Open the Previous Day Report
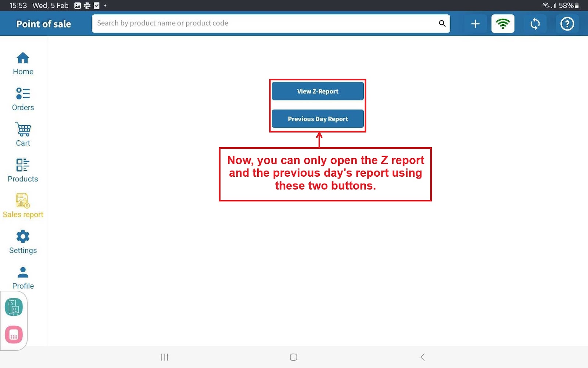The width and height of the screenshot is (588, 368). coord(318,119)
